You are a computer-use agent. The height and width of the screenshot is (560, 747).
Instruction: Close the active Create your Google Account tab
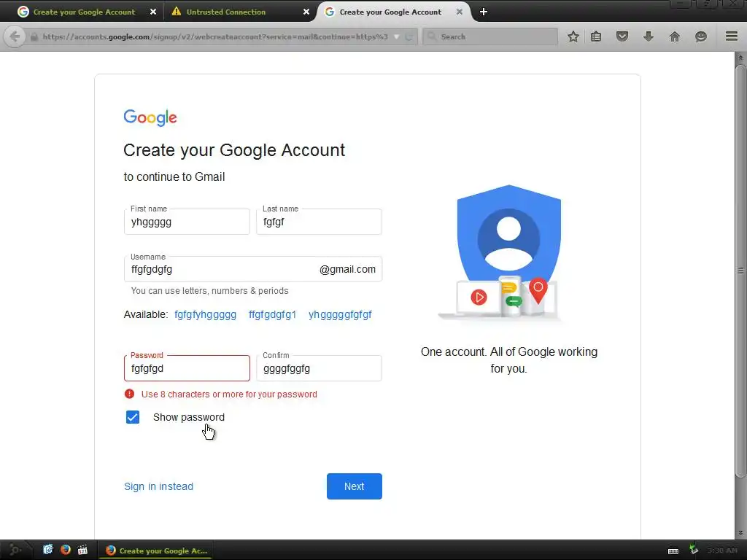point(460,12)
